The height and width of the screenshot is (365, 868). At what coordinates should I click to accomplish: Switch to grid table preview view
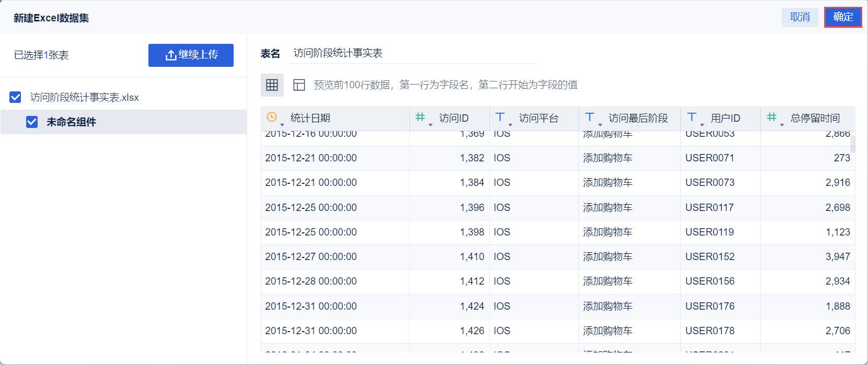[272, 85]
